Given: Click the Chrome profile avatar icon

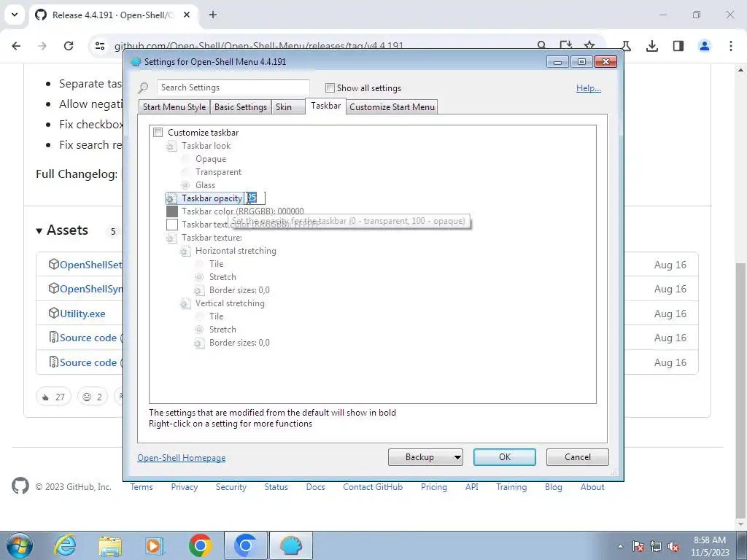Looking at the screenshot, I should [705, 46].
